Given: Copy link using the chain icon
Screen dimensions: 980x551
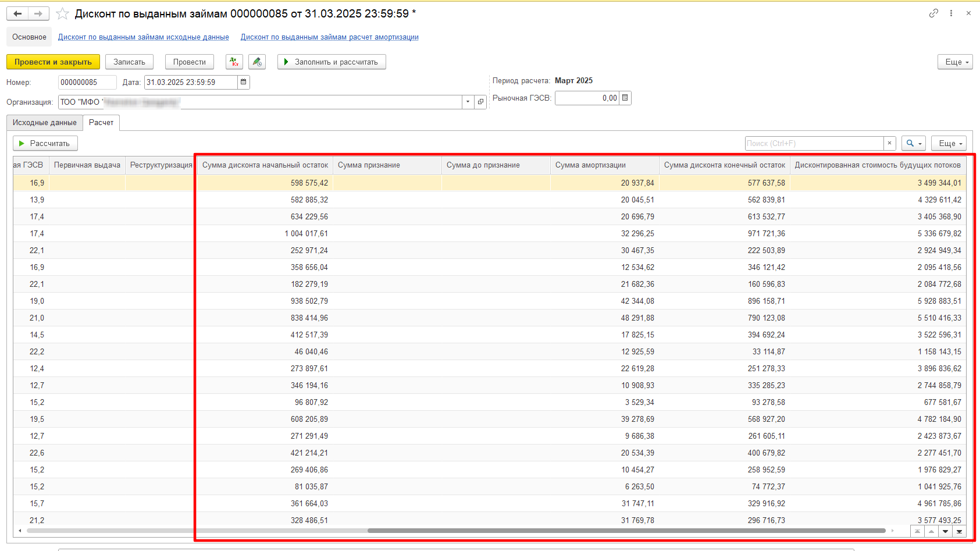Looking at the screenshot, I should (x=933, y=13).
